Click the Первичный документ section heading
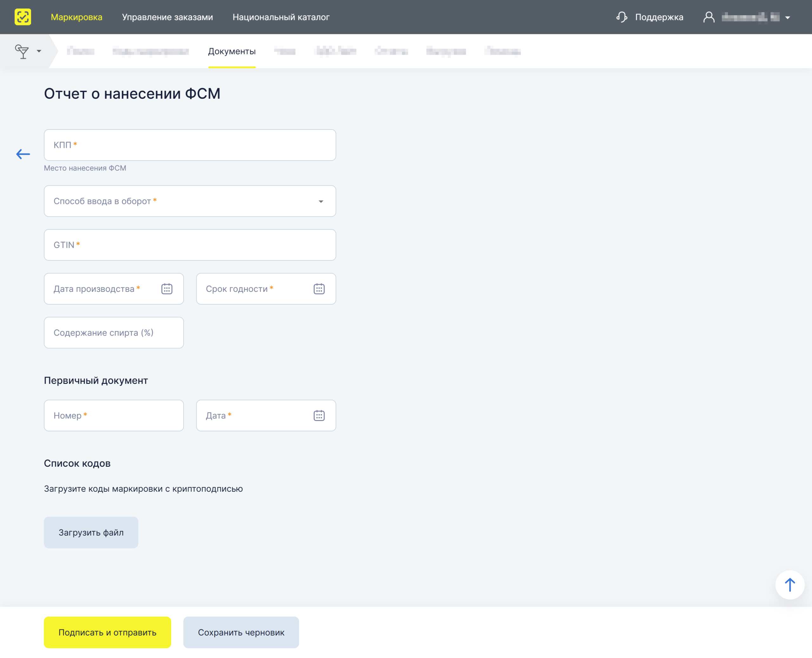The width and height of the screenshot is (812, 658). [96, 380]
